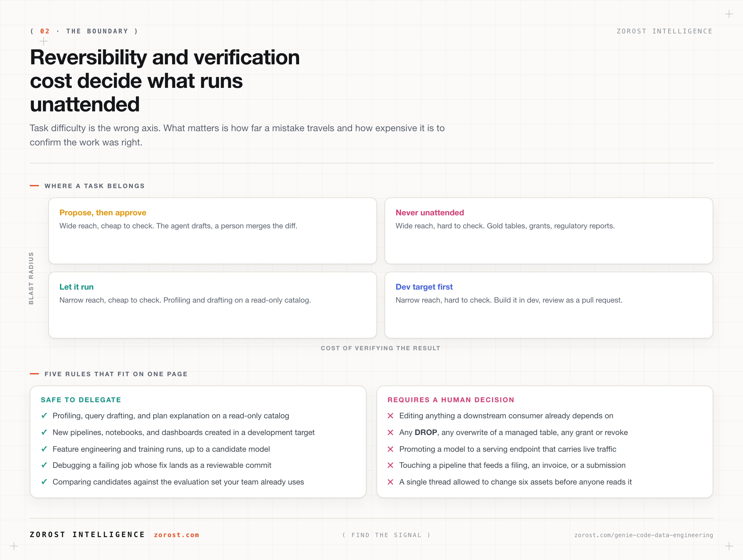Click the checkmark next to New pipelines, notebooks
743x560 pixels.
point(44,433)
